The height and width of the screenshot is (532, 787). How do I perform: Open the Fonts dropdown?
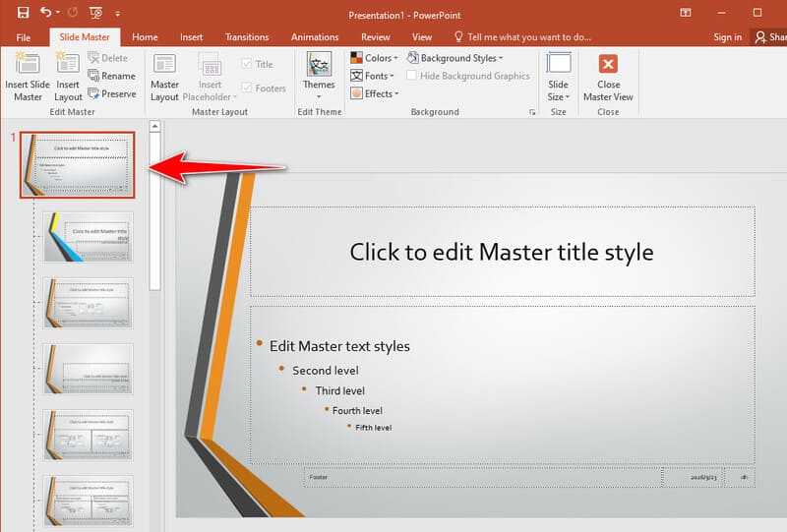(372, 76)
